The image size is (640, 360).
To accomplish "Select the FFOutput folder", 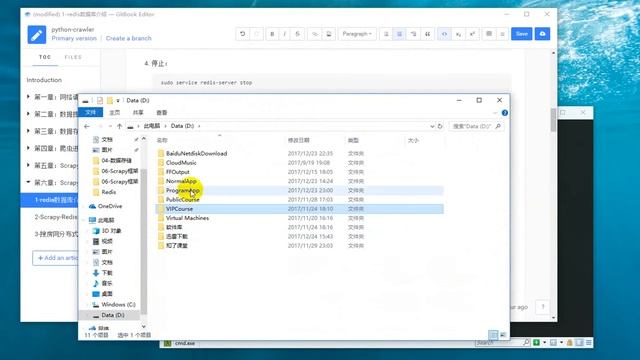I will [178, 172].
